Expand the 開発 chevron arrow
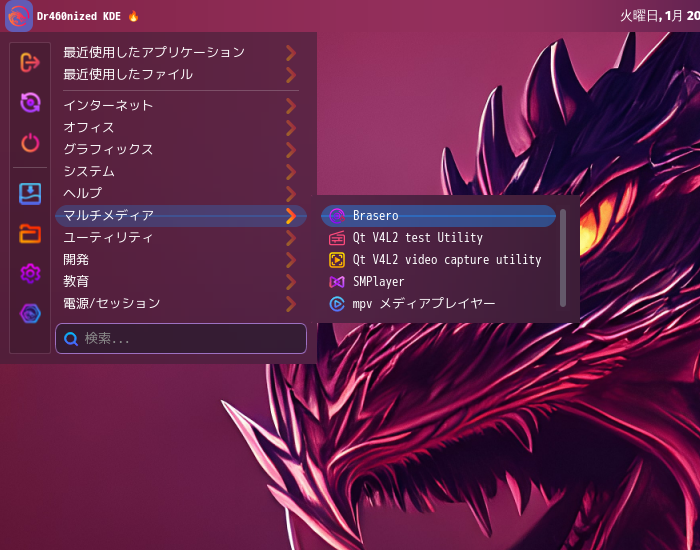The width and height of the screenshot is (700, 550). [x=291, y=259]
